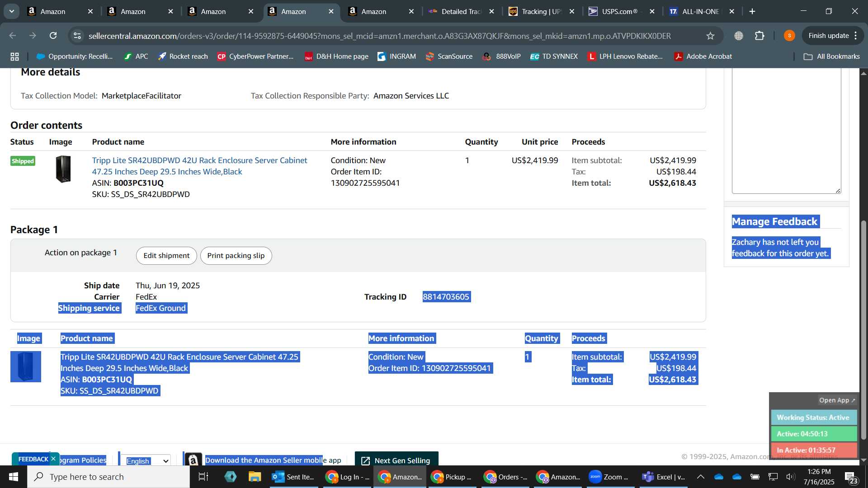The width and height of the screenshot is (868, 488).
Task: Click the FEEDBACK tab button
Action: pyautogui.click(x=33, y=459)
